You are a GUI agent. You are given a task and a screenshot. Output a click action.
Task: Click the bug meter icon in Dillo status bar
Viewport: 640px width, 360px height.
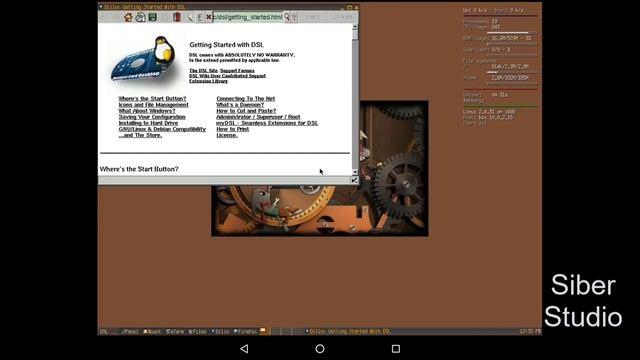pos(354,180)
